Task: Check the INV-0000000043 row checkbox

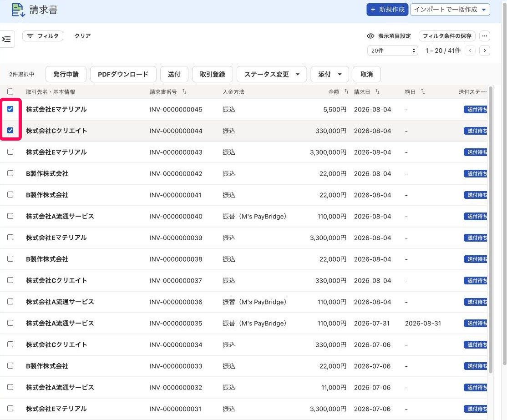Action: coord(10,152)
